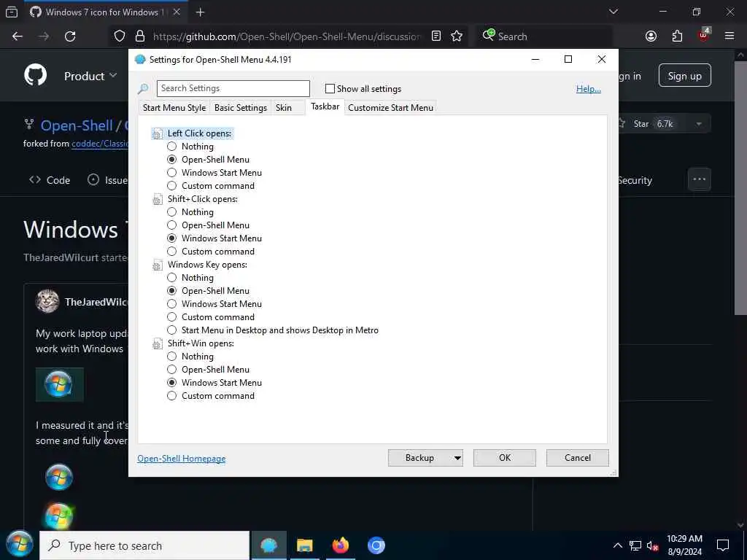The height and width of the screenshot is (560, 747).
Task: Select Windows Start Menu under Windows Key opens
Action: pyautogui.click(x=172, y=304)
